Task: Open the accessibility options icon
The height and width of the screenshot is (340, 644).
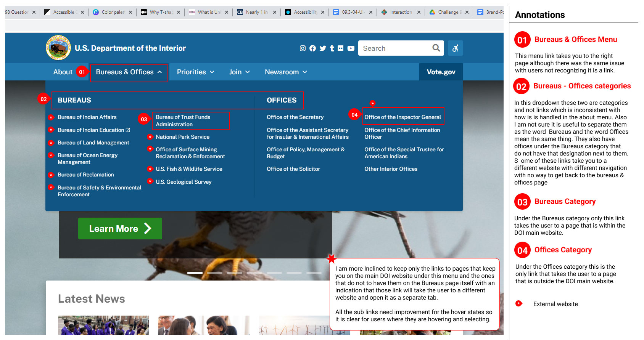Action: pyautogui.click(x=456, y=48)
